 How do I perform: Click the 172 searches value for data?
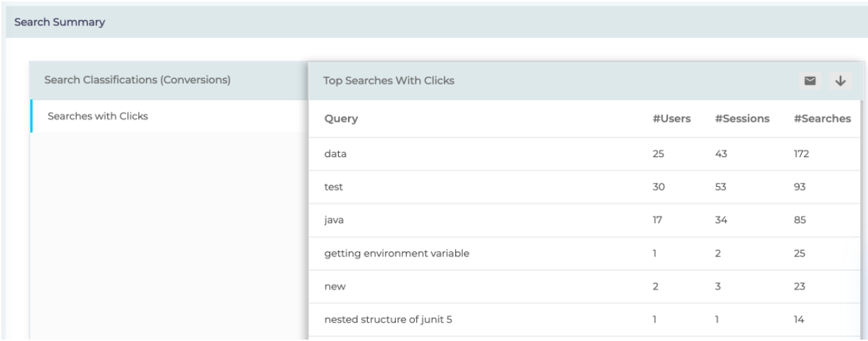pyautogui.click(x=802, y=154)
